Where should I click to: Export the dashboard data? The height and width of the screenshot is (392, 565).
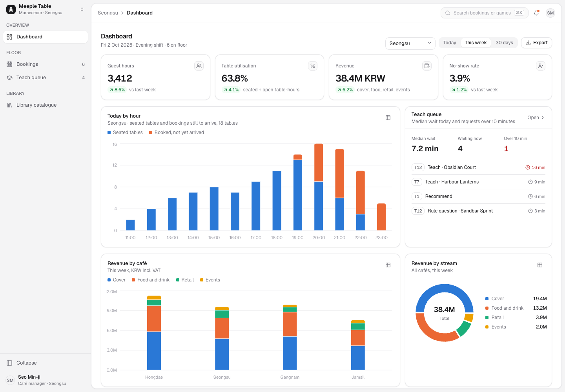pos(536,43)
